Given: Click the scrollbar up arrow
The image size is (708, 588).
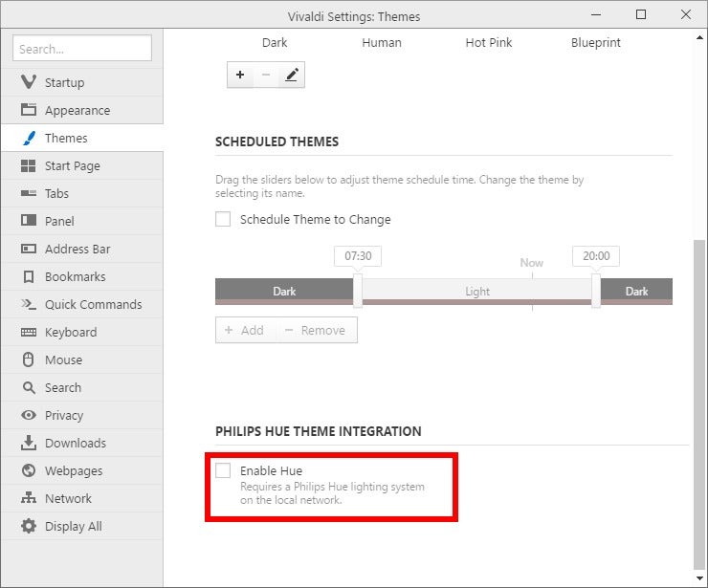Looking at the screenshot, I should coord(699,37).
